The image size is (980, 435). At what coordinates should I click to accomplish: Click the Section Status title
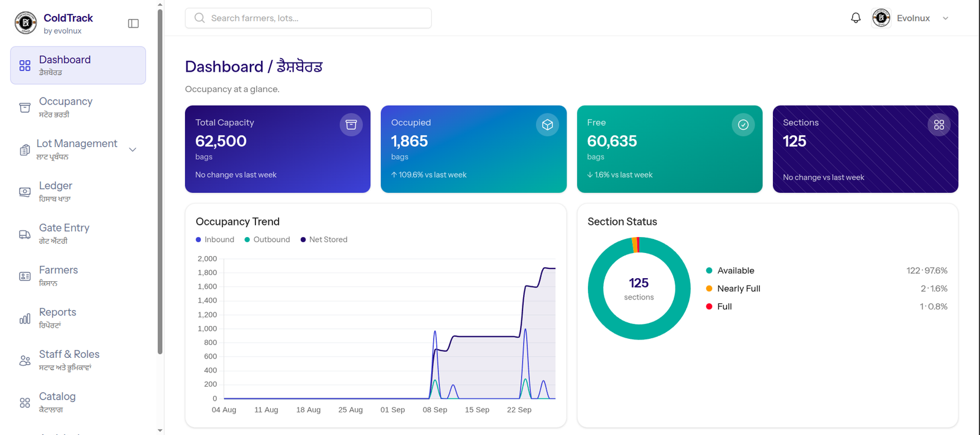point(622,222)
